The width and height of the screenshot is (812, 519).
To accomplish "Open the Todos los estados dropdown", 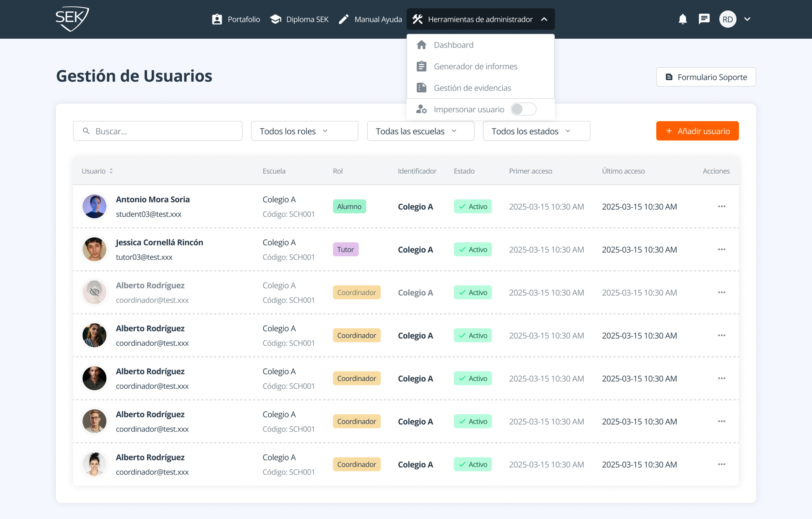I will click(536, 131).
